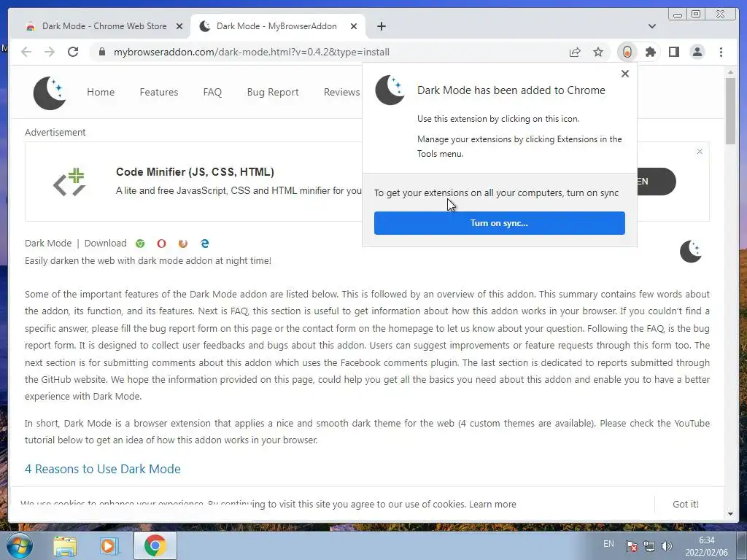Open the Bug Report navigation link
747x560 pixels.
[x=273, y=93]
